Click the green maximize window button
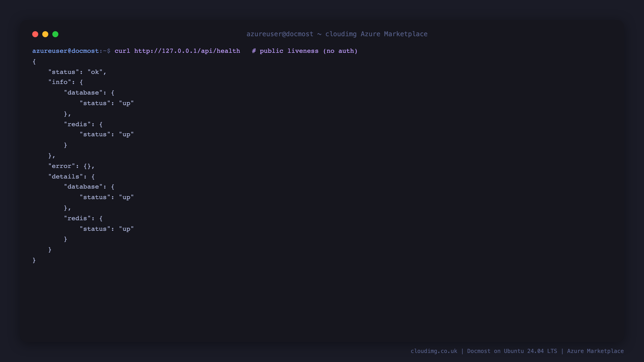Viewport: 644px width, 362px height. pos(55,34)
